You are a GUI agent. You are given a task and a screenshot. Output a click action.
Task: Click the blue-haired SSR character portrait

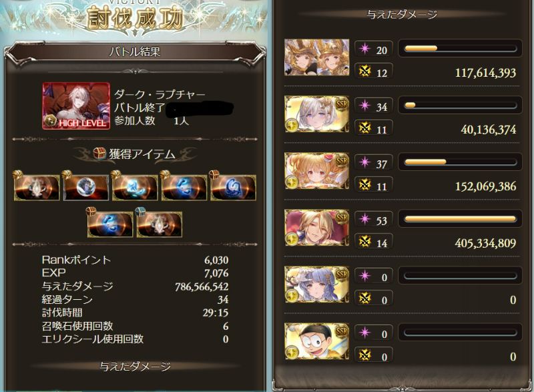tap(316, 284)
